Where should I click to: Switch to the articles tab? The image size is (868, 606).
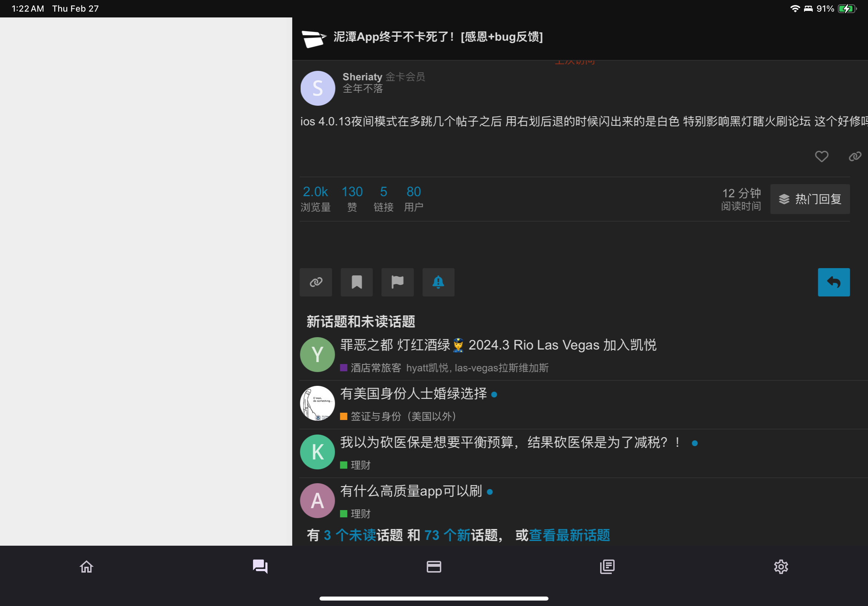click(607, 566)
